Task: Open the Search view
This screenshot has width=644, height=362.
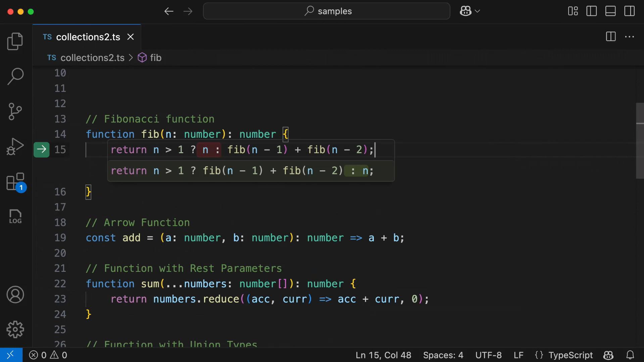Action: [15, 76]
